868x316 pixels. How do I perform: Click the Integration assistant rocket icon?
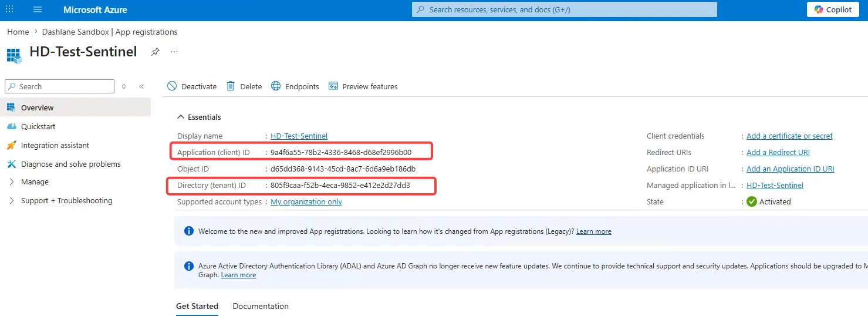pos(11,145)
